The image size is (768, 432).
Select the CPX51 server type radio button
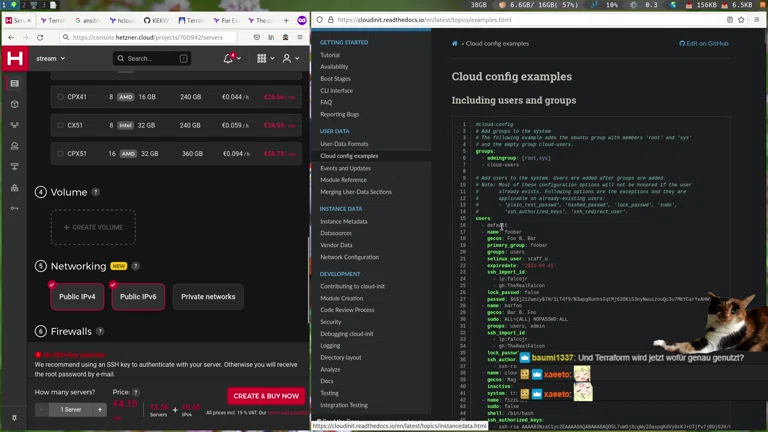click(60, 154)
